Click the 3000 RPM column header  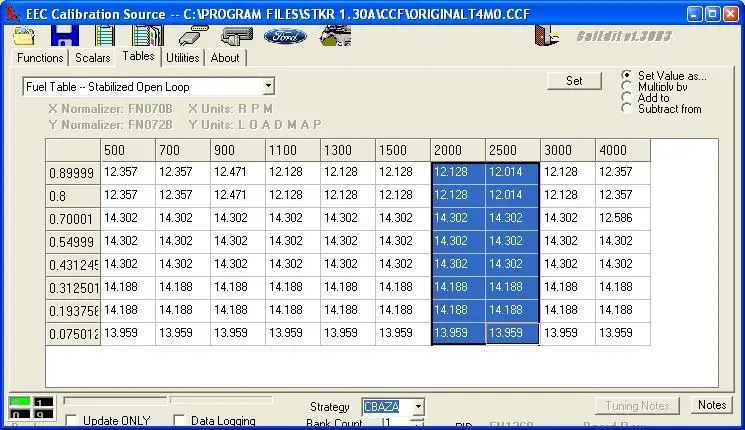[568, 150]
